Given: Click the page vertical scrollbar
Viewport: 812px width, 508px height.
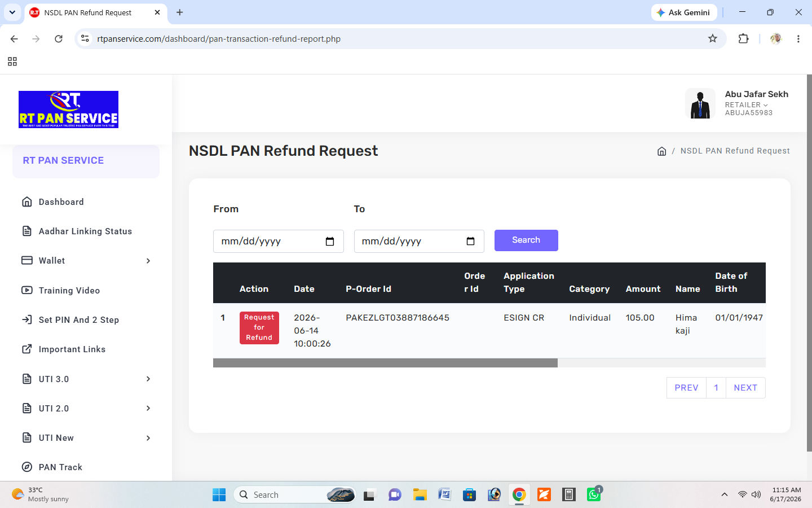Looking at the screenshot, I should click(x=809, y=262).
